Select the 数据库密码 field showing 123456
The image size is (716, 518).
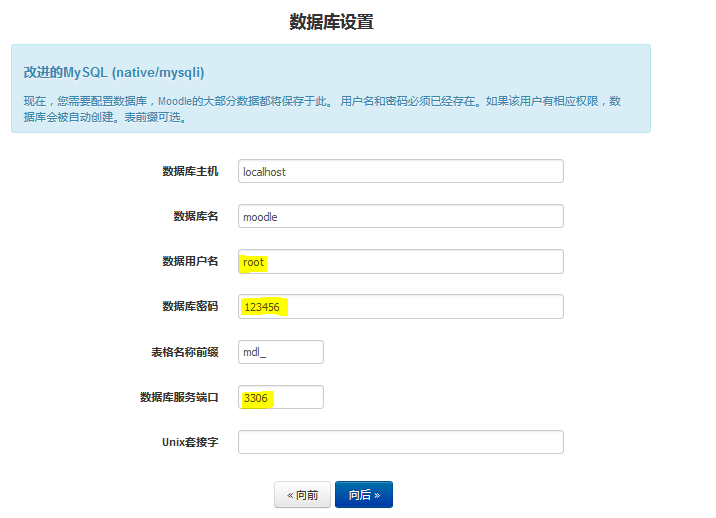[400, 307]
